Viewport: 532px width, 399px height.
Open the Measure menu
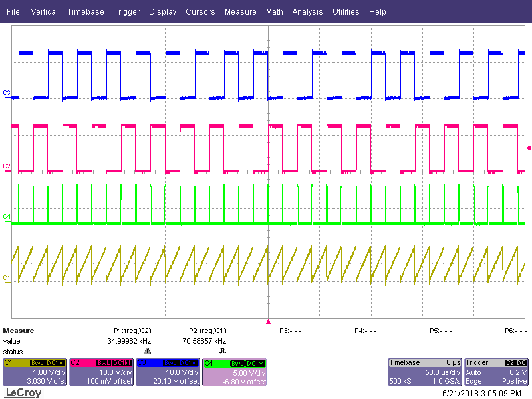point(241,12)
